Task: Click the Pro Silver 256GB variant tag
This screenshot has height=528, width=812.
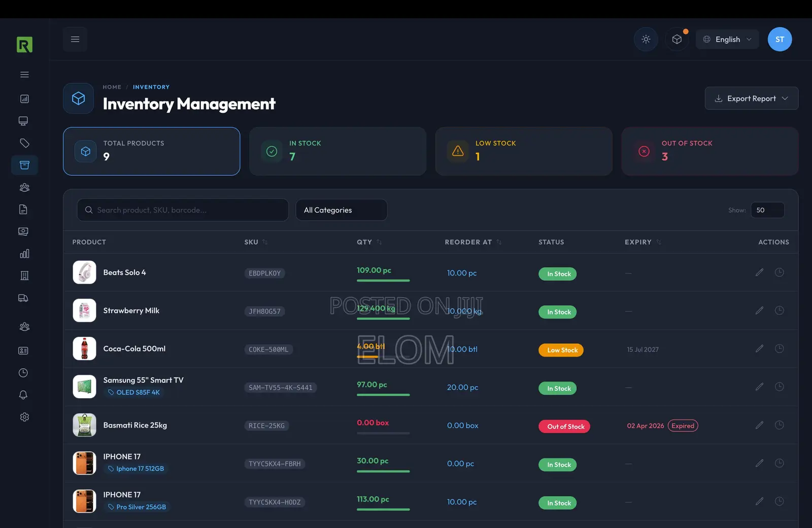Action: [137, 507]
